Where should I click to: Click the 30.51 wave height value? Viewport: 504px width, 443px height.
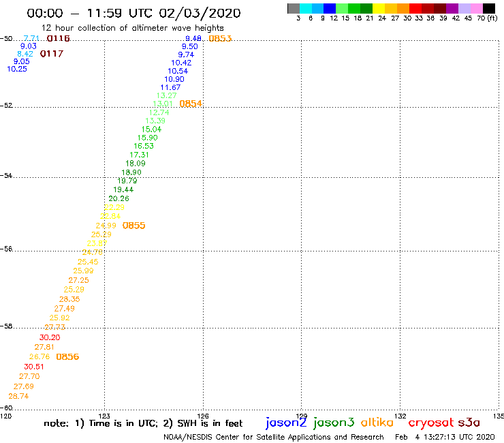coord(34,367)
